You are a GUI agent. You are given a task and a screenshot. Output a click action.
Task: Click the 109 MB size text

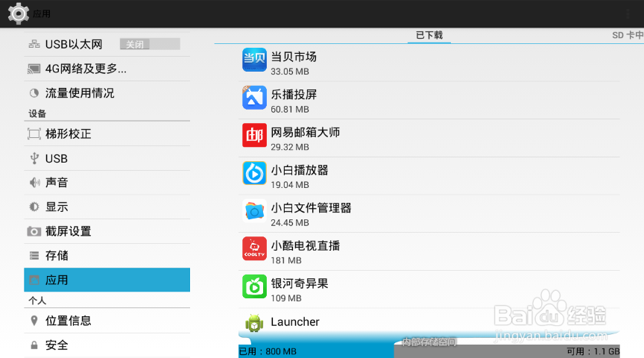coord(286,298)
